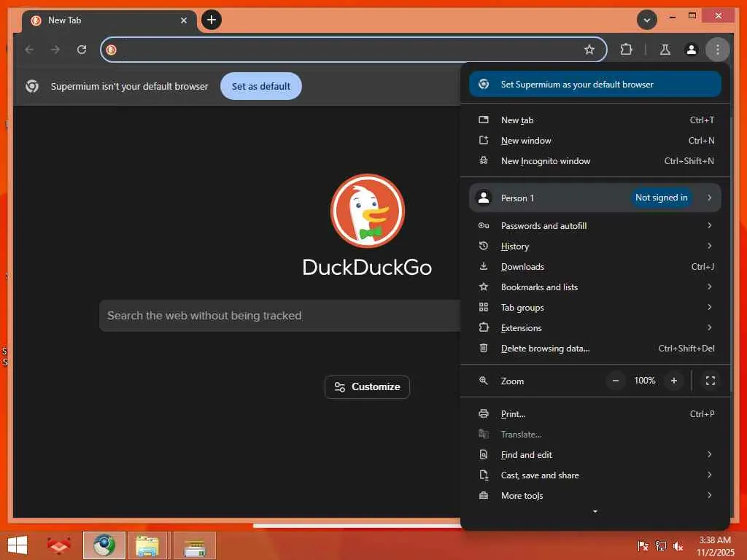Increase zoom with the plus button
747x560 pixels.
(x=673, y=381)
